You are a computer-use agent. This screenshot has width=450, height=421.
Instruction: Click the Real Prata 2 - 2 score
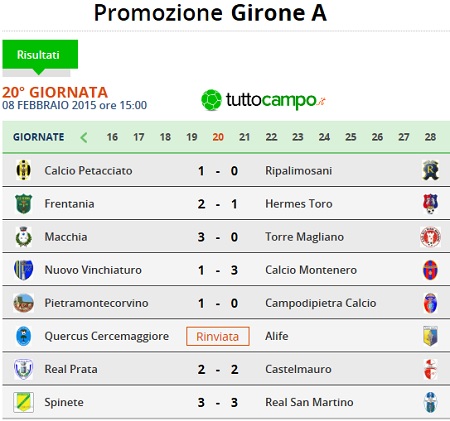218,369
